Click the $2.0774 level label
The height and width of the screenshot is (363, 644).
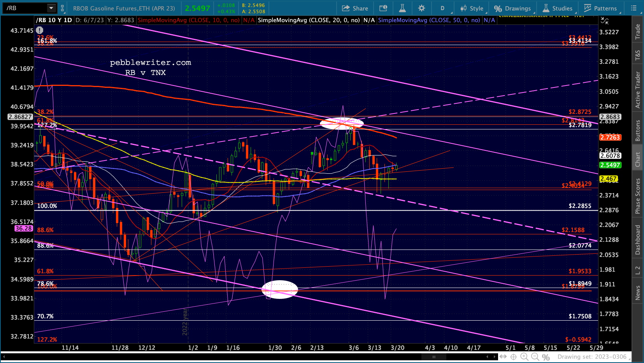580,246
